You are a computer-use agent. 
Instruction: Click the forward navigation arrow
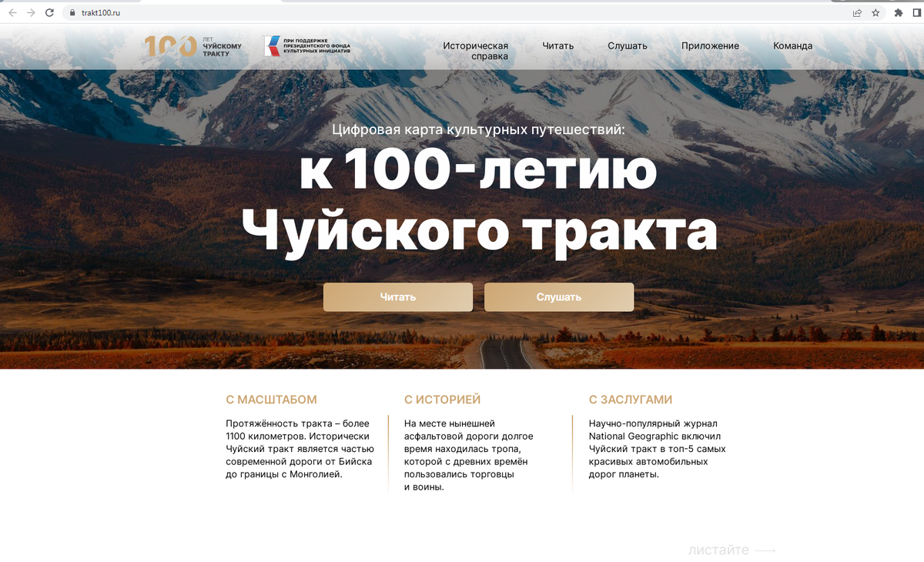29,12
